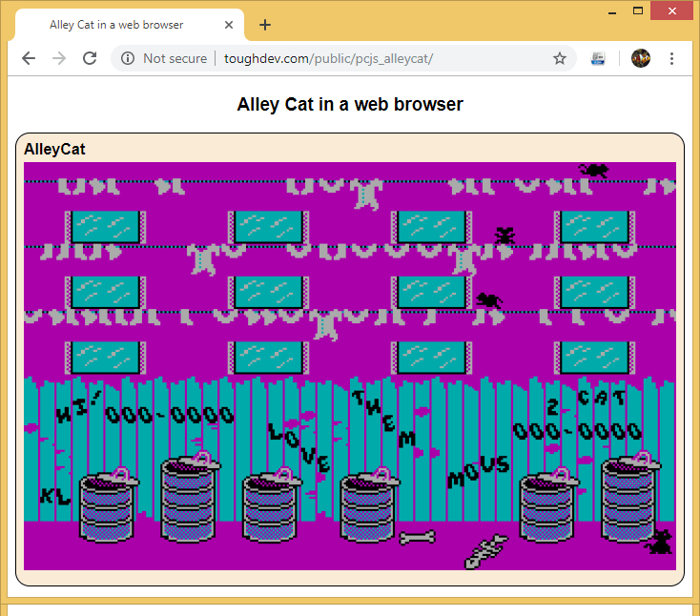Click the bottom-right apartment window

click(594, 358)
